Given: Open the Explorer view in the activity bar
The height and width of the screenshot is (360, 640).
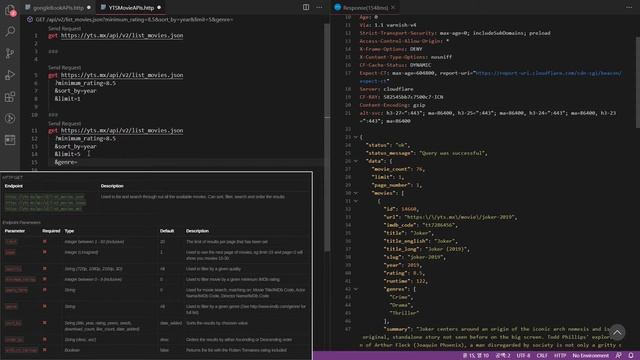Looking at the screenshot, I should [10, 10].
